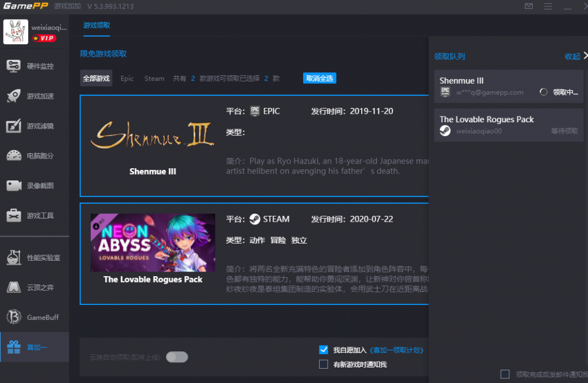Click the Steam icon in Lovable Rogues queue item
The height and width of the screenshot is (383, 588).
point(445,131)
